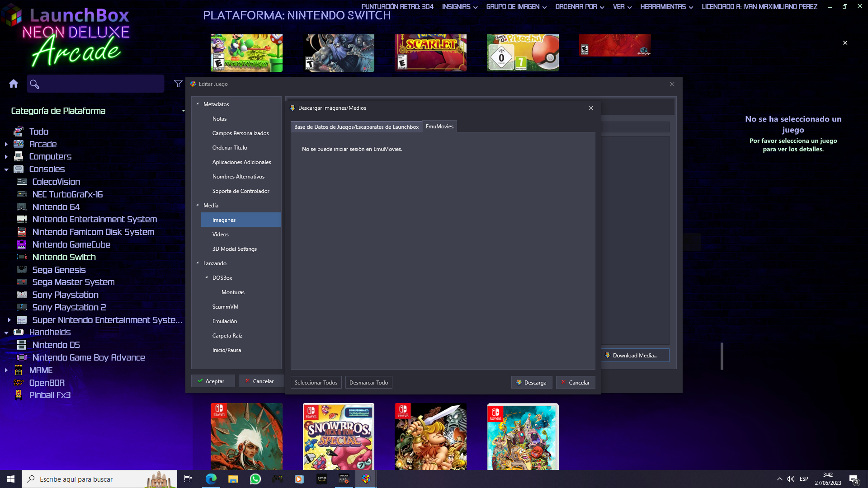The width and height of the screenshot is (868, 488).
Task: Select the Handhelds category icon
Action: coord(19,332)
